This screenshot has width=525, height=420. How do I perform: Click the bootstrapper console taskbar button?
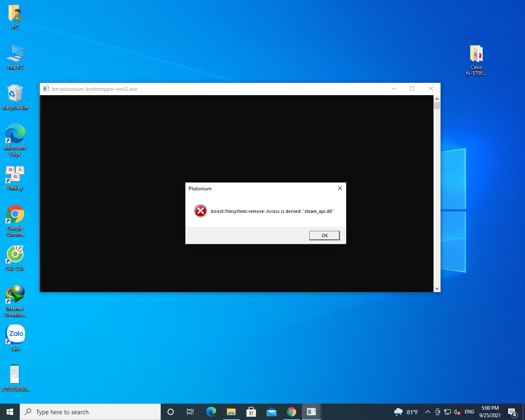(x=311, y=412)
